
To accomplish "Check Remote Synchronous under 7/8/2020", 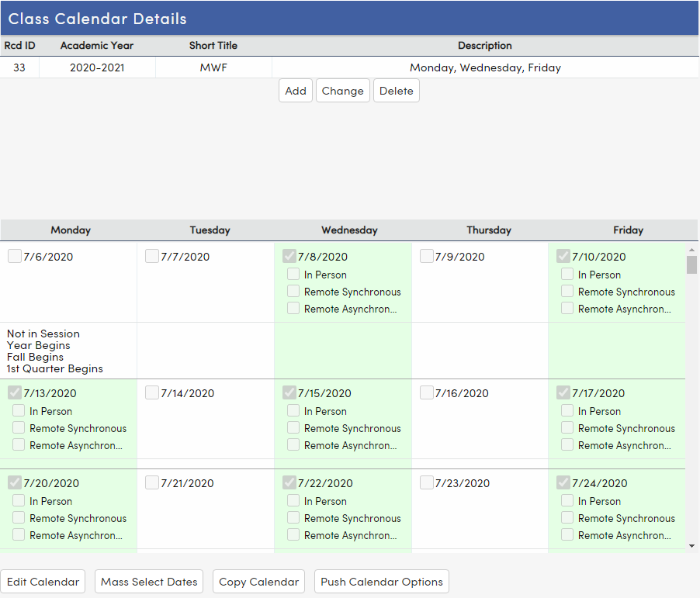I will (x=293, y=291).
